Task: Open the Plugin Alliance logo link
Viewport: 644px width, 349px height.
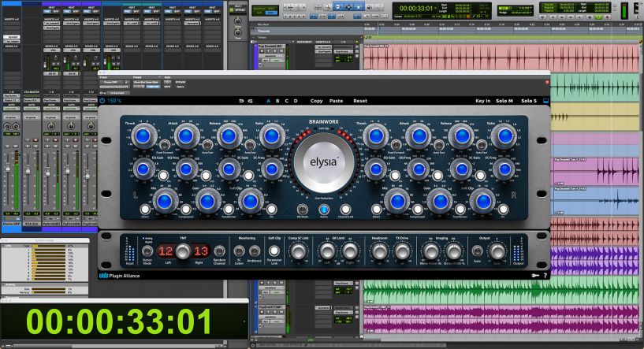Action: tap(120, 276)
